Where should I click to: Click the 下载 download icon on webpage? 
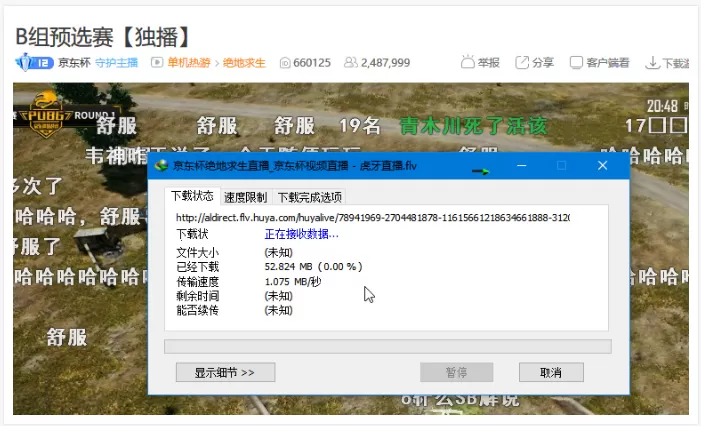point(652,63)
